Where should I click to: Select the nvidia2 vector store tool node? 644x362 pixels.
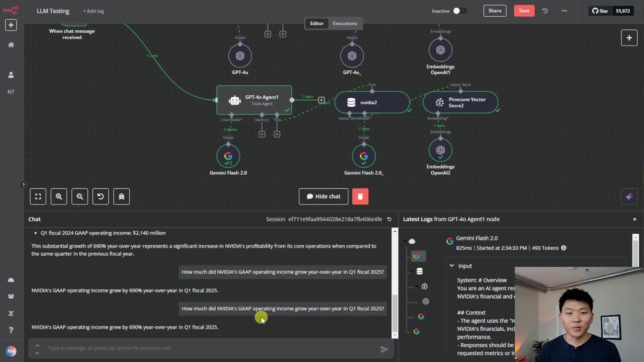(372, 102)
